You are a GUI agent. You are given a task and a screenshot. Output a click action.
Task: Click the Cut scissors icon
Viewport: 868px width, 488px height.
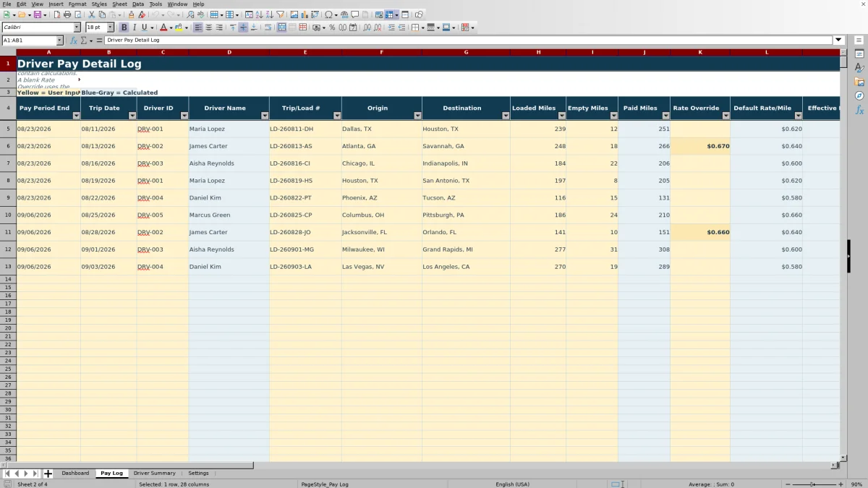pyautogui.click(x=92, y=14)
